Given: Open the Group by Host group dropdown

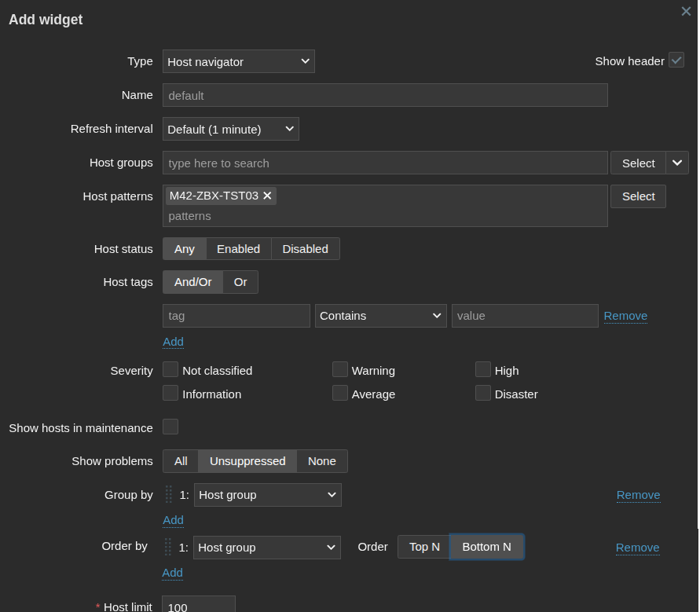Looking at the screenshot, I should (267, 495).
